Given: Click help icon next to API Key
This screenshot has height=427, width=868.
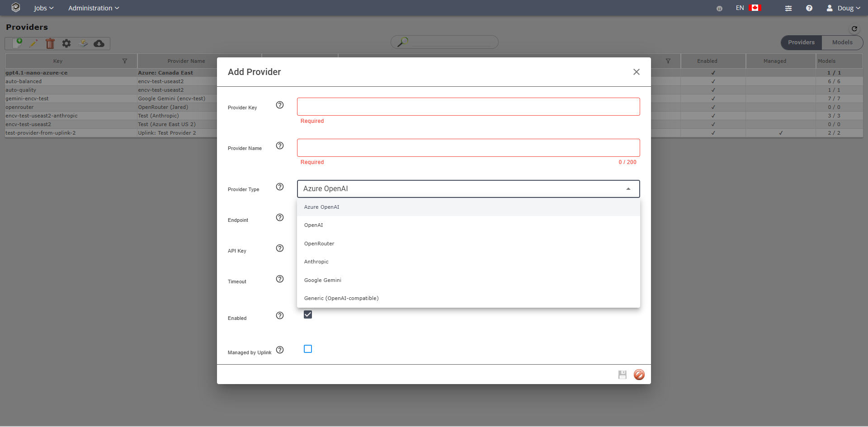Looking at the screenshot, I should (280, 248).
